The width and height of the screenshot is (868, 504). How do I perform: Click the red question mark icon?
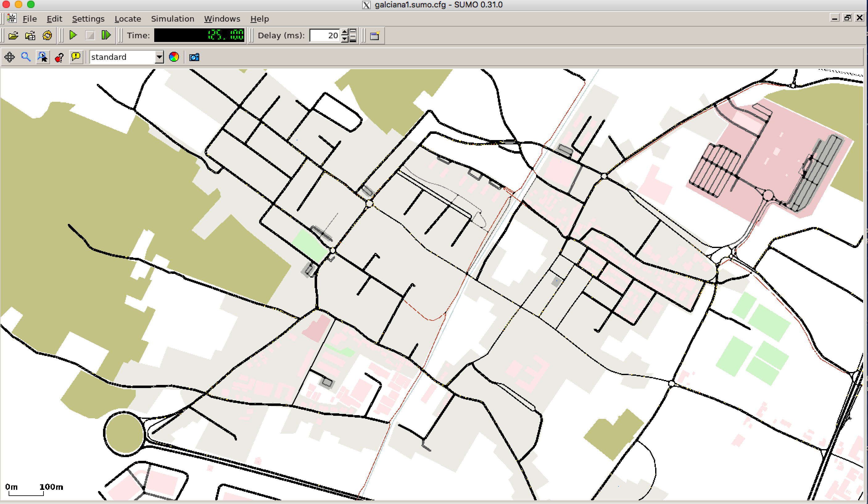(59, 57)
